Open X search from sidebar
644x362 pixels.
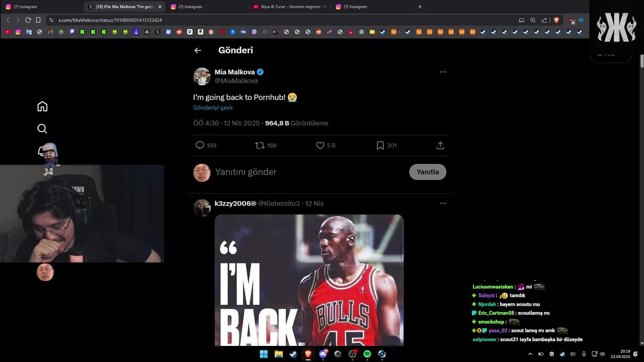[x=42, y=129]
